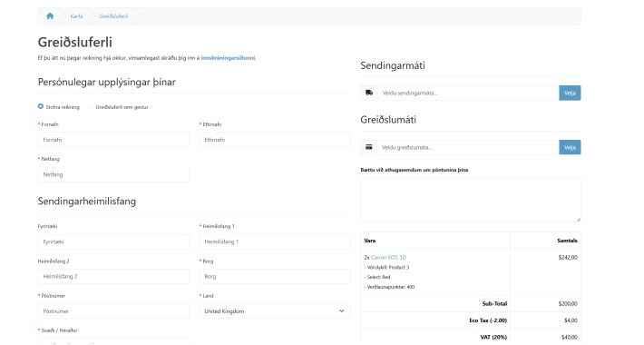Focus the Borg city field
The image size is (644, 345).
pos(275,276)
